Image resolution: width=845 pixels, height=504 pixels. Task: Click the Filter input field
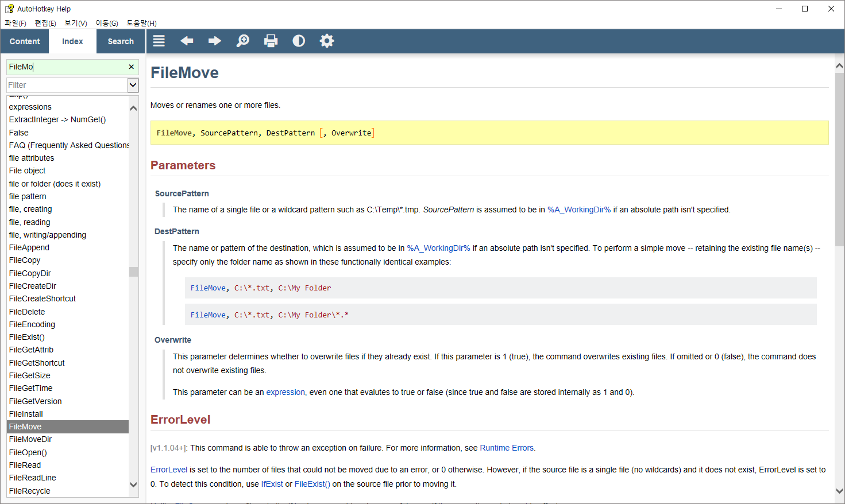tap(67, 85)
